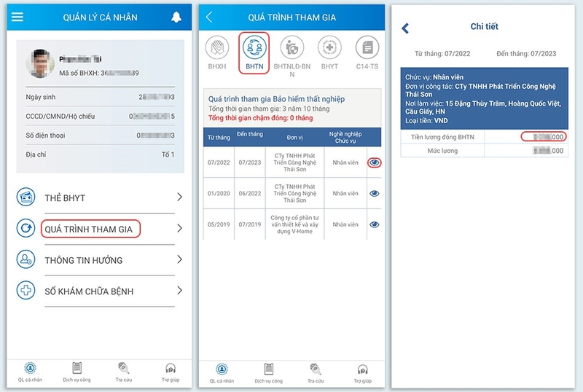Tap QL cá nhân icon in middle screen
The width and height of the screenshot is (583, 392).
[222, 369]
